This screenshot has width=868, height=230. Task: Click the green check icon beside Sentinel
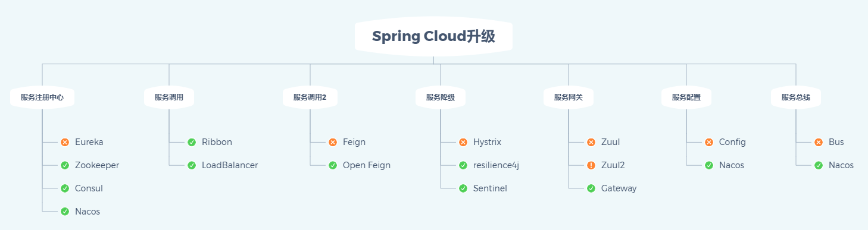463,188
